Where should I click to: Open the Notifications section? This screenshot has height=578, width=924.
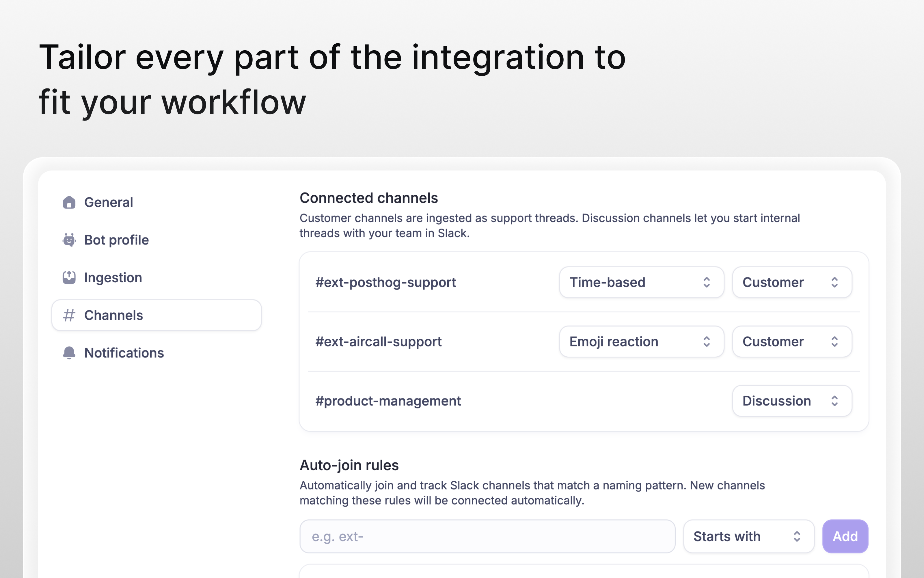tap(157, 353)
